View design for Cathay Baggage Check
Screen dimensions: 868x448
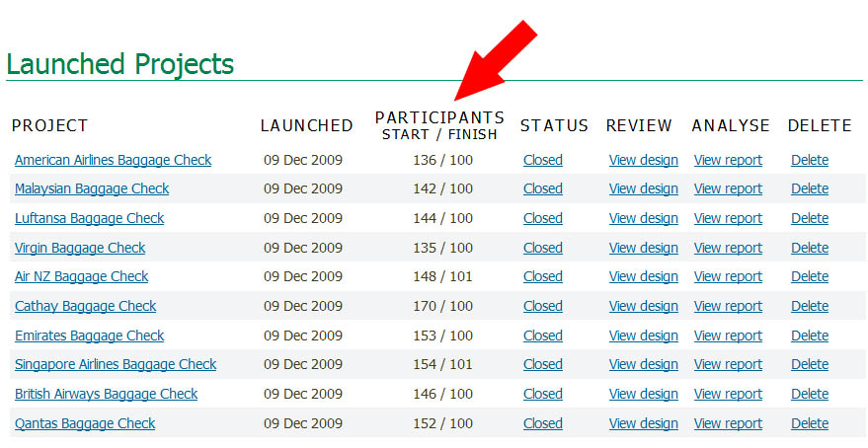[x=643, y=307]
